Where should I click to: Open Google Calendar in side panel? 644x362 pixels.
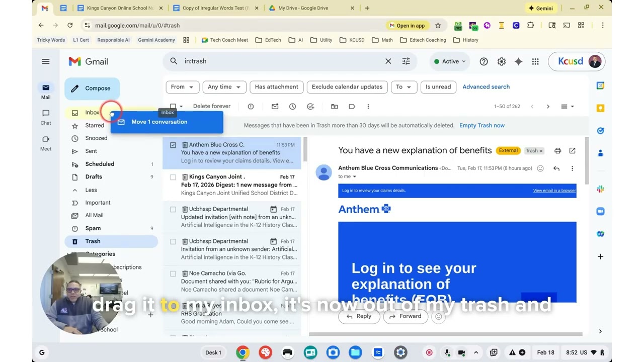point(600,85)
